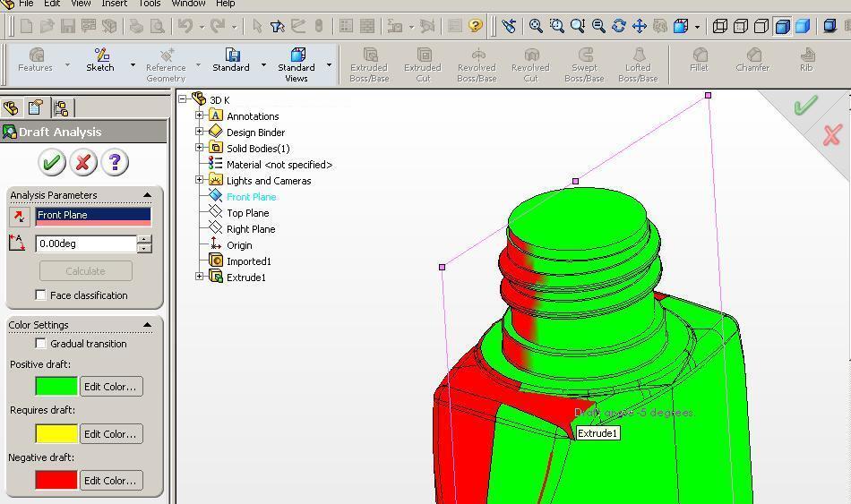851x504 pixels.
Task: Open the File menu
Action: coord(25,4)
